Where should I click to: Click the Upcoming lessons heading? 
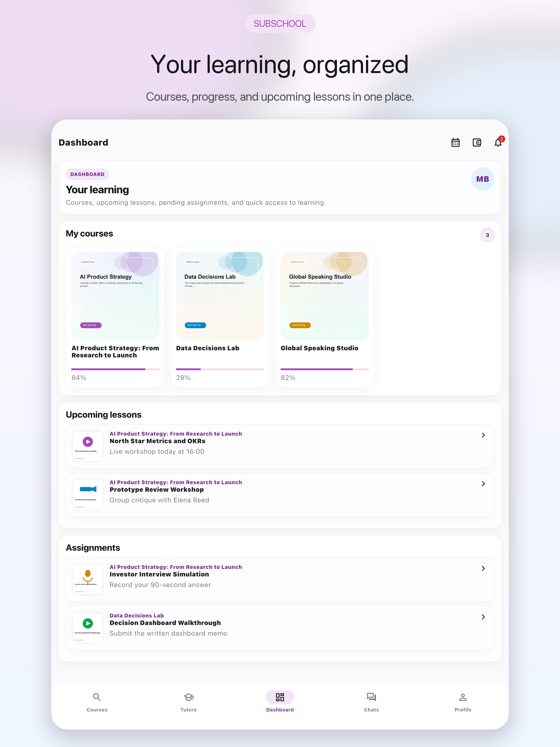[104, 415]
